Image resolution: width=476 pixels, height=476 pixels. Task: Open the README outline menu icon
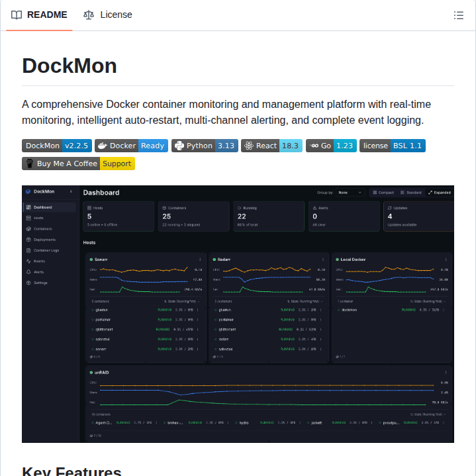[x=458, y=15]
